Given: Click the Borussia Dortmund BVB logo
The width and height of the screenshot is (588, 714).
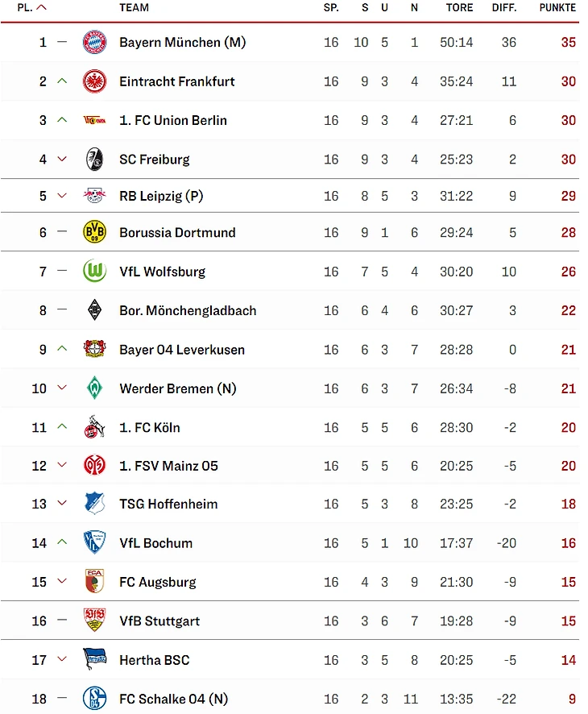Looking at the screenshot, I should pos(94,232).
